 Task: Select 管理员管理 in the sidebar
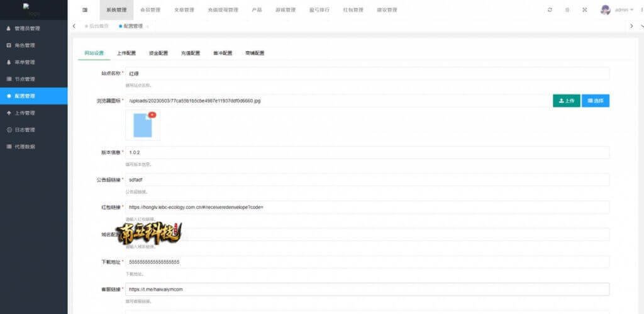pos(27,28)
